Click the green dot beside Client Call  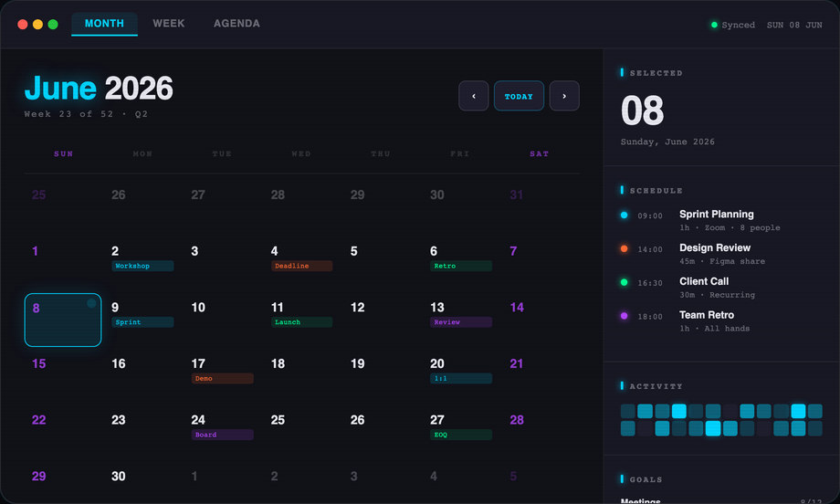625,282
